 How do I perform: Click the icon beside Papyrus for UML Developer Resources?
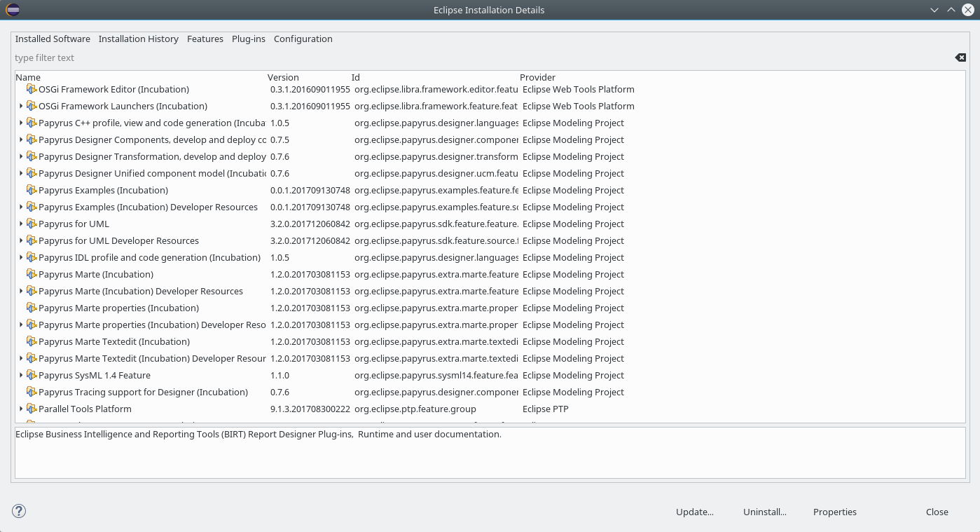point(32,240)
